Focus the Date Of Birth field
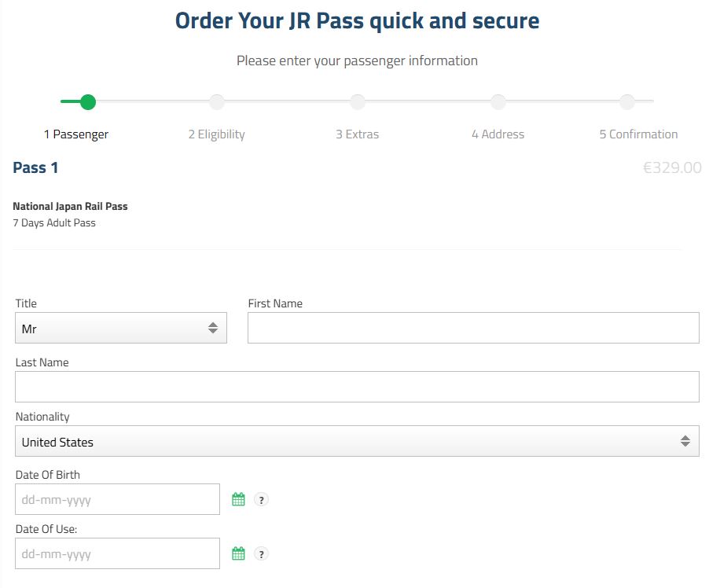The image size is (720, 588). pos(118,499)
